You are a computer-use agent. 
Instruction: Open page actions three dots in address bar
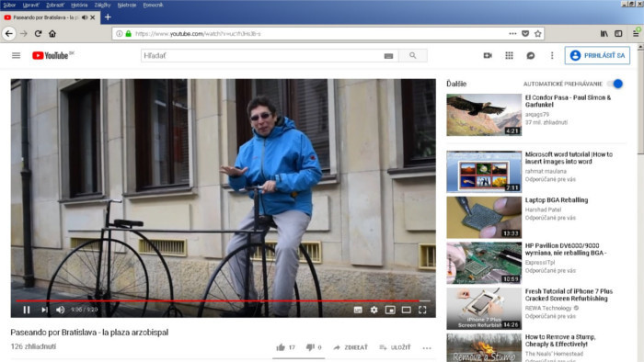pos(512,34)
